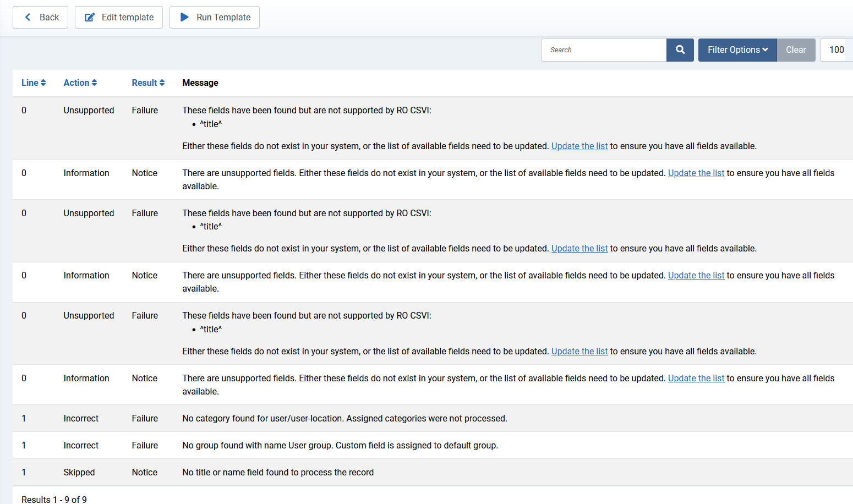Type in the Search input field
Image resolution: width=853 pixels, height=504 pixels.
(x=604, y=50)
